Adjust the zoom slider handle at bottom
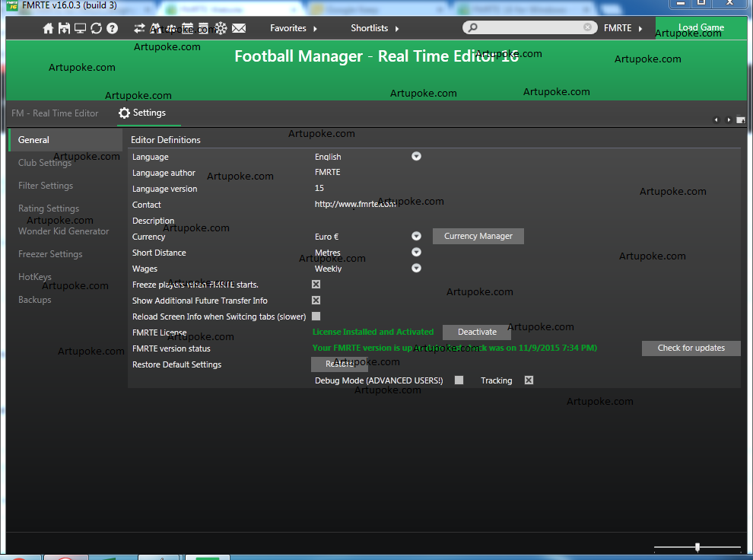The image size is (753, 560). click(x=697, y=547)
